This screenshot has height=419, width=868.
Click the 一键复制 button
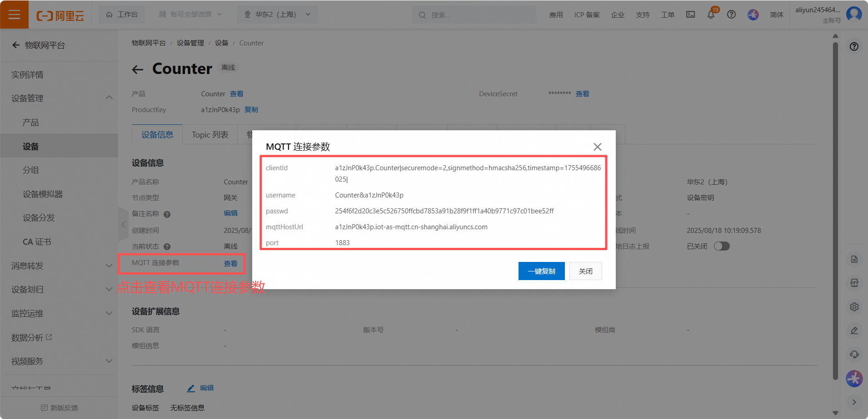click(541, 271)
